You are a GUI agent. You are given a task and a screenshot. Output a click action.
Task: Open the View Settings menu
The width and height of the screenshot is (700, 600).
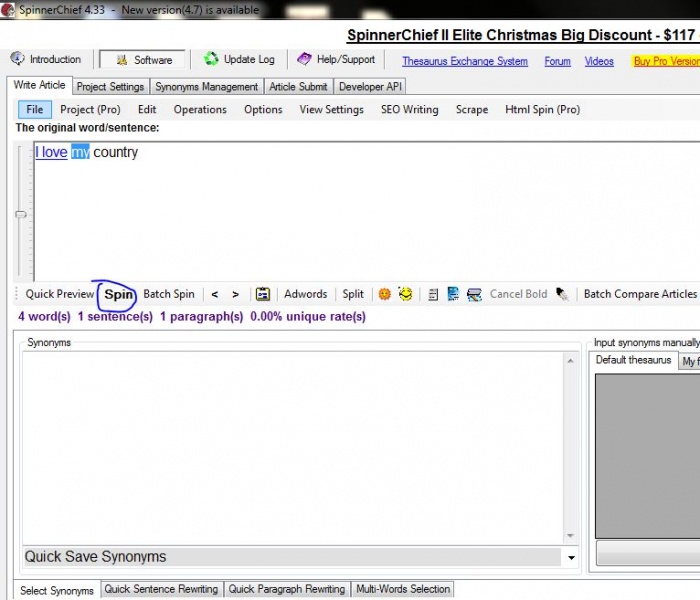point(331,109)
